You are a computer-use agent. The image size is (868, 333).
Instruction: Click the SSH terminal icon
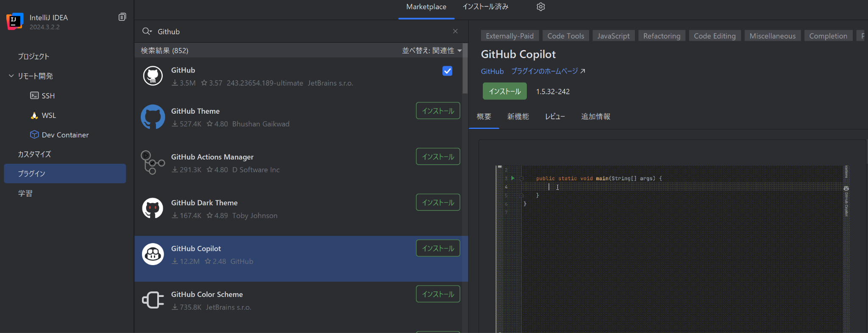coord(34,95)
